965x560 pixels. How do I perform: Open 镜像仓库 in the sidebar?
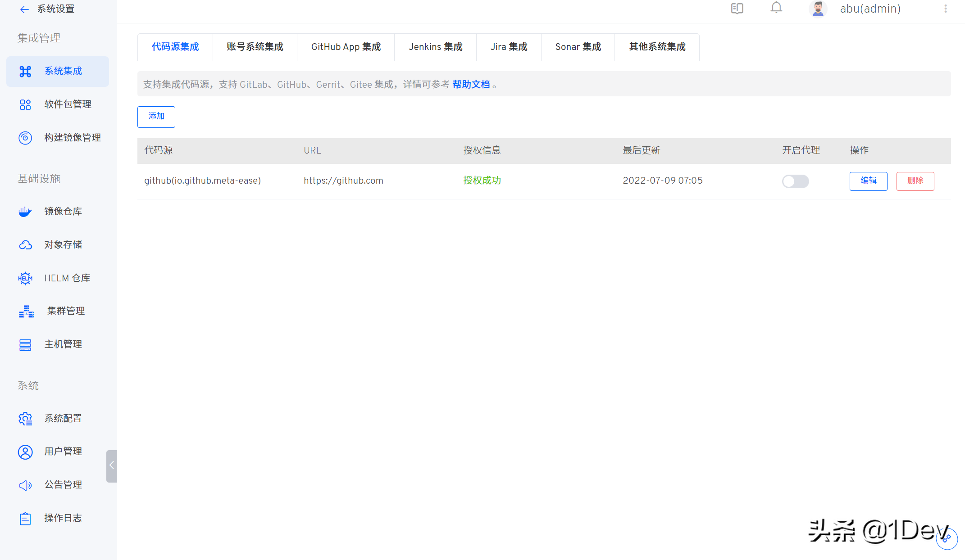click(58, 212)
